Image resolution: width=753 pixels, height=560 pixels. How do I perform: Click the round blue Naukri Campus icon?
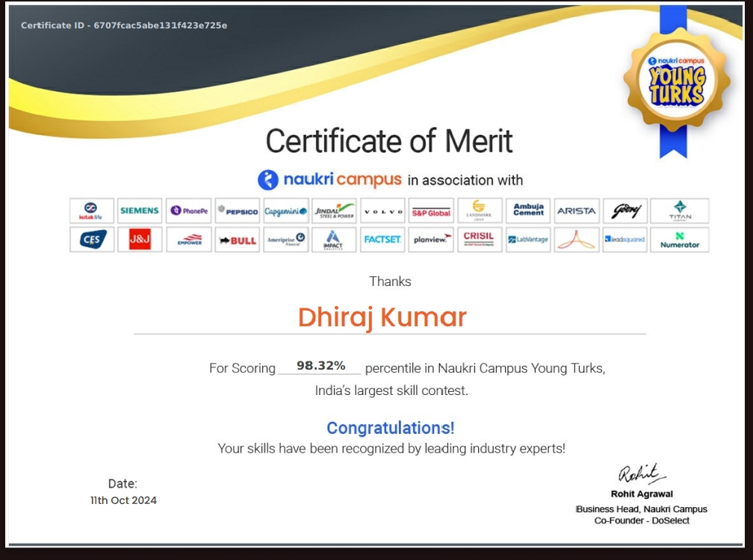click(x=268, y=180)
